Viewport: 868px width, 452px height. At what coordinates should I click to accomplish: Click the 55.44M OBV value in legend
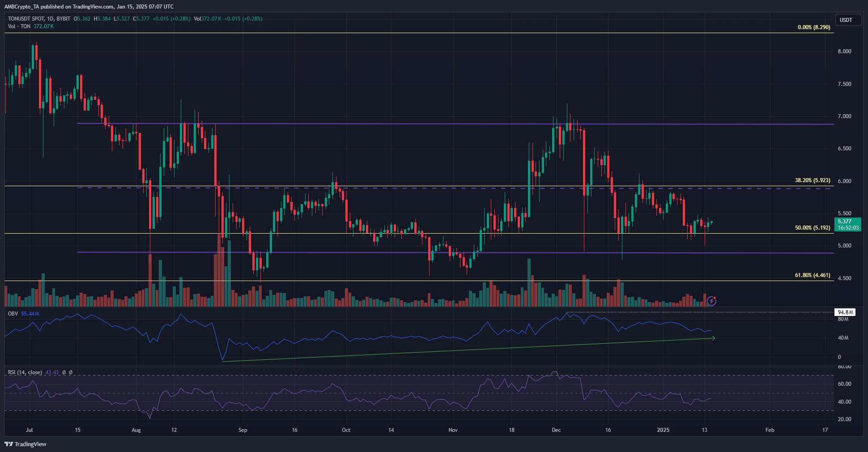tap(30, 314)
